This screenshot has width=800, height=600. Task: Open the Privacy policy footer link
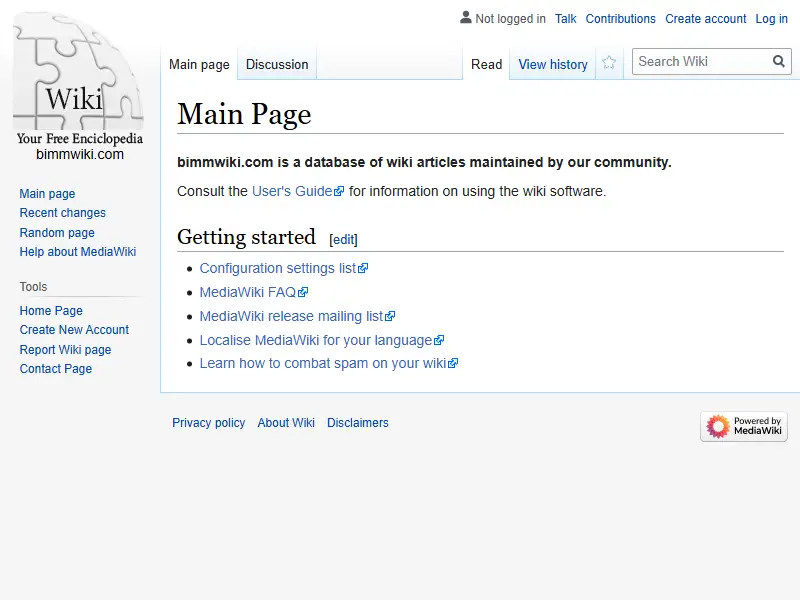click(x=209, y=423)
